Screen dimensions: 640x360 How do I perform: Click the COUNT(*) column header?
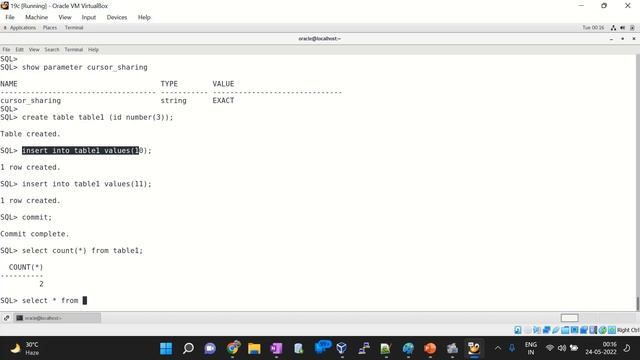(x=26, y=267)
